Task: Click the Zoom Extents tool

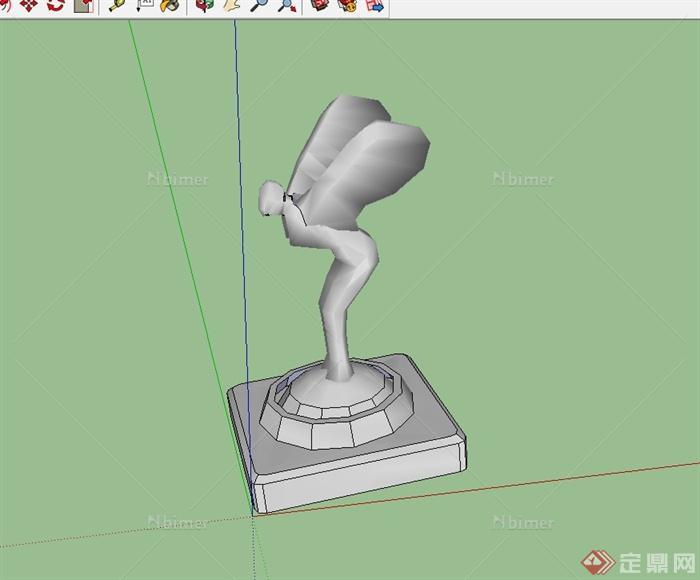Action: click(x=287, y=5)
